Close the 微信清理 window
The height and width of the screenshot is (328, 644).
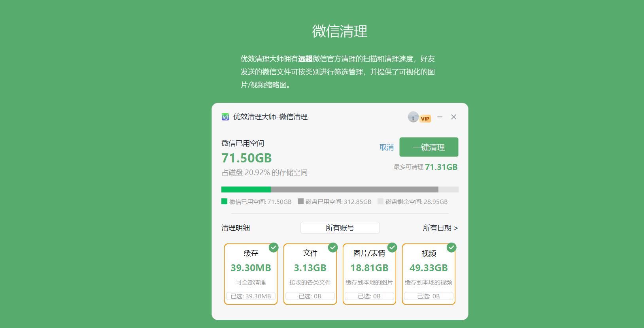[454, 117]
